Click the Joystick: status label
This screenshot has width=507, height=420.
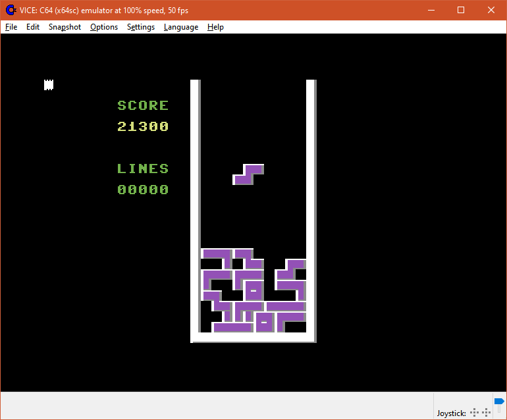coord(452,413)
